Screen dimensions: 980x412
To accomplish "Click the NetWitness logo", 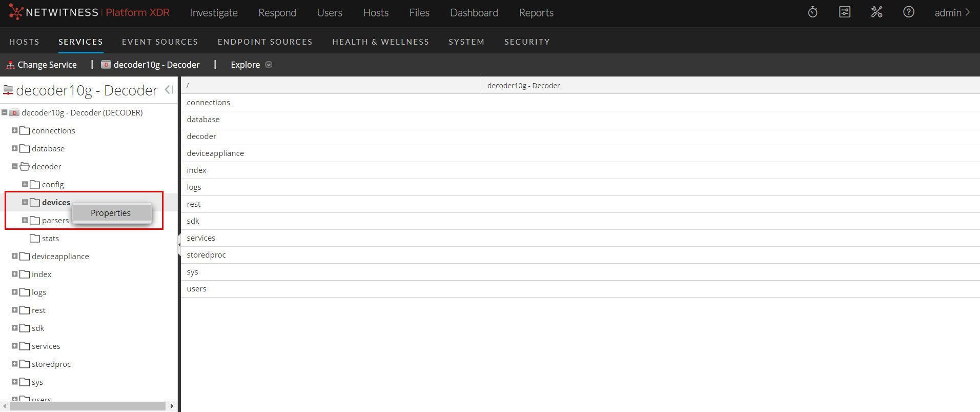I will click(x=16, y=12).
